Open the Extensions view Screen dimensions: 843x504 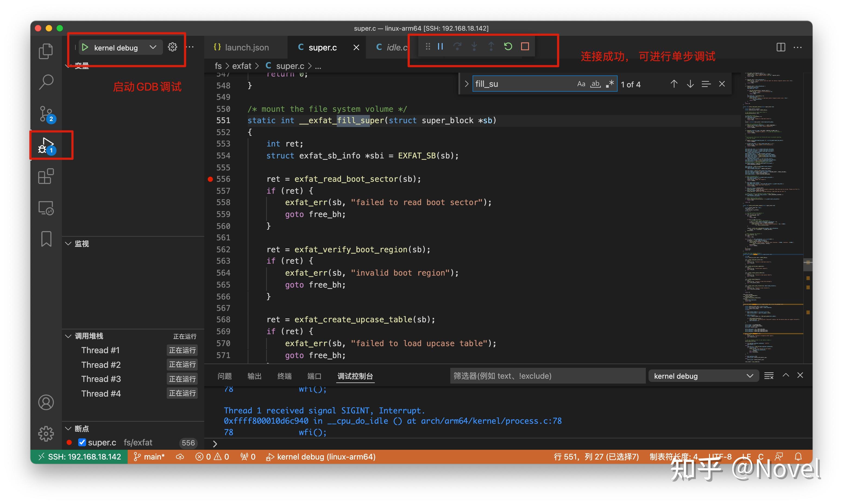click(x=46, y=176)
